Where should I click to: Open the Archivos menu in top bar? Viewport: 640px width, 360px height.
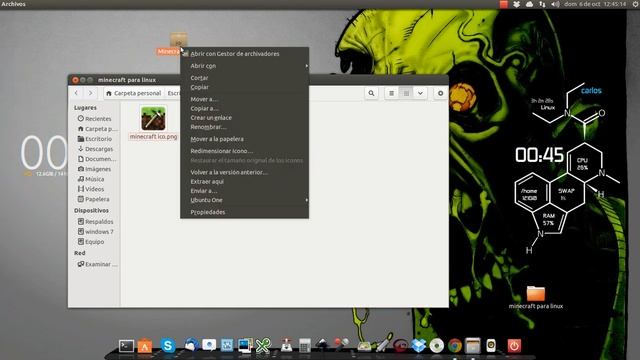click(x=13, y=4)
